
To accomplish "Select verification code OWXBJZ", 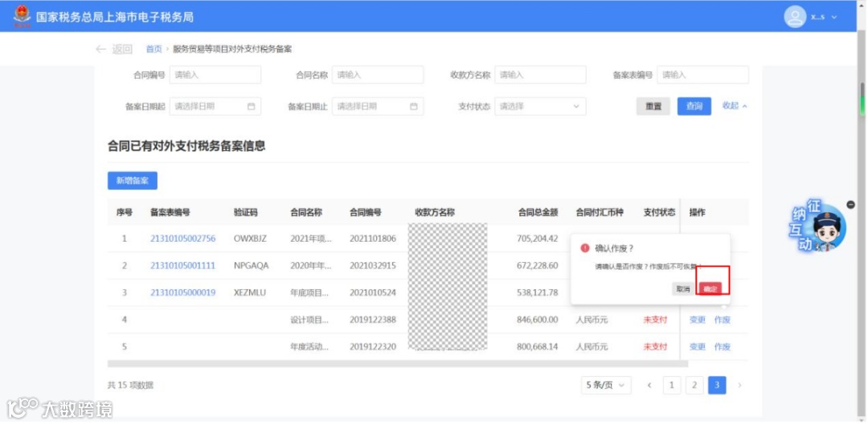I will coord(250,239).
